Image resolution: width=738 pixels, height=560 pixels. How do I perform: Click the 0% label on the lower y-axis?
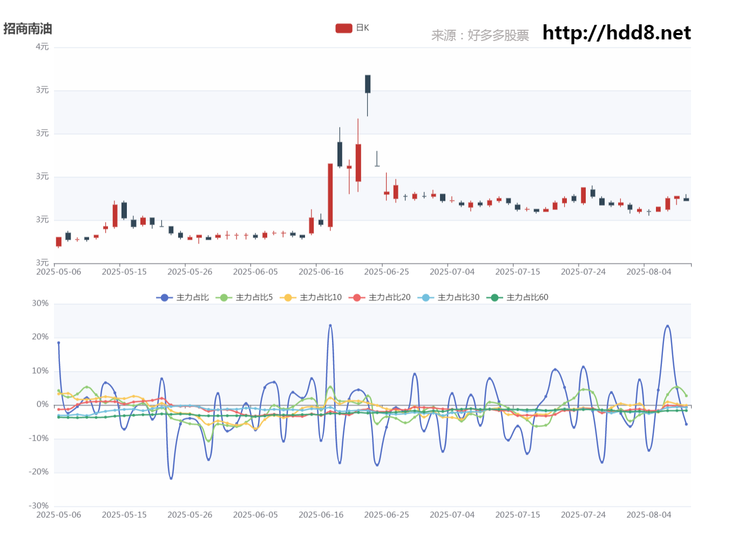(x=43, y=404)
